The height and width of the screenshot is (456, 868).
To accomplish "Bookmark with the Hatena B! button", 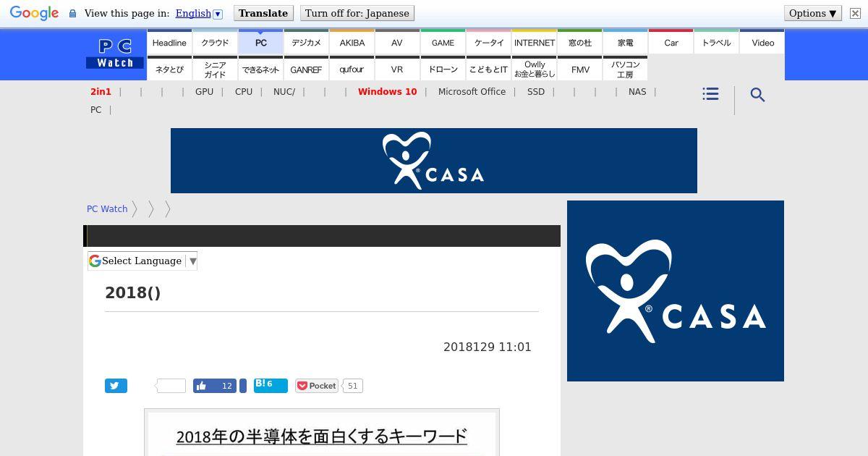I will click(x=271, y=385).
